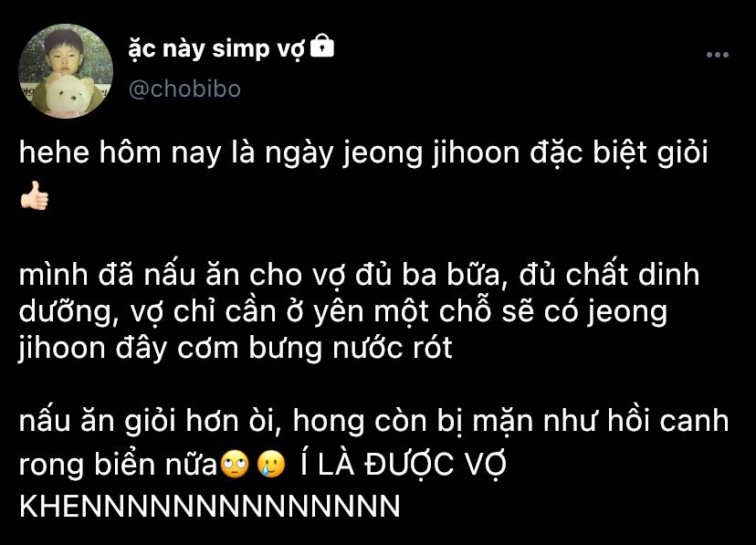Image resolution: width=756 pixels, height=545 pixels.
Task: Click the line starting "mình đã nấu ăn"
Action: pos(359,275)
